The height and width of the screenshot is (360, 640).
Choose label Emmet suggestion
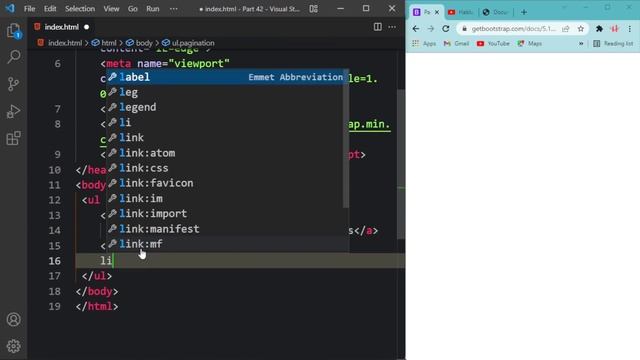pos(227,77)
